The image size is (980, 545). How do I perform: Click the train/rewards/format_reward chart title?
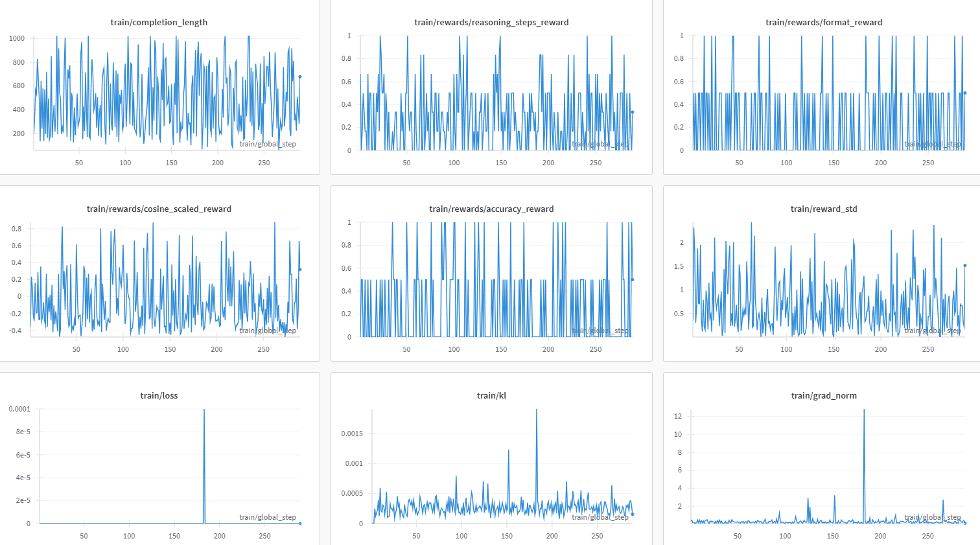(824, 22)
